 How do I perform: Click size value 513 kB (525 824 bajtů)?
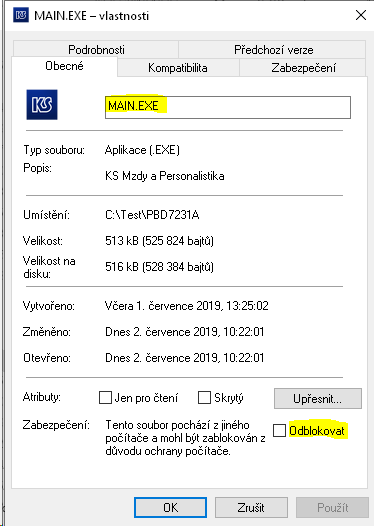[x=159, y=241]
